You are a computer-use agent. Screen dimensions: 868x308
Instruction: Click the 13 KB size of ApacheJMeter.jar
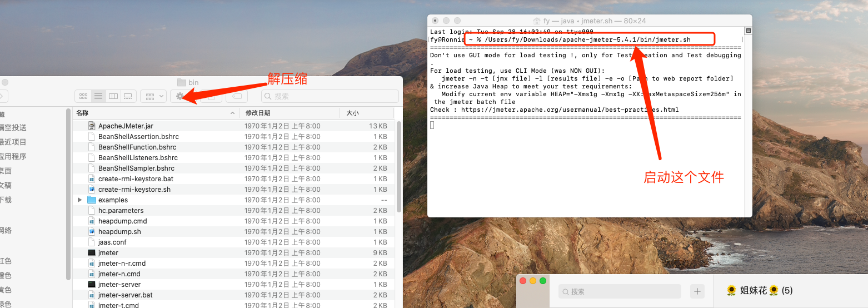tap(378, 126)
